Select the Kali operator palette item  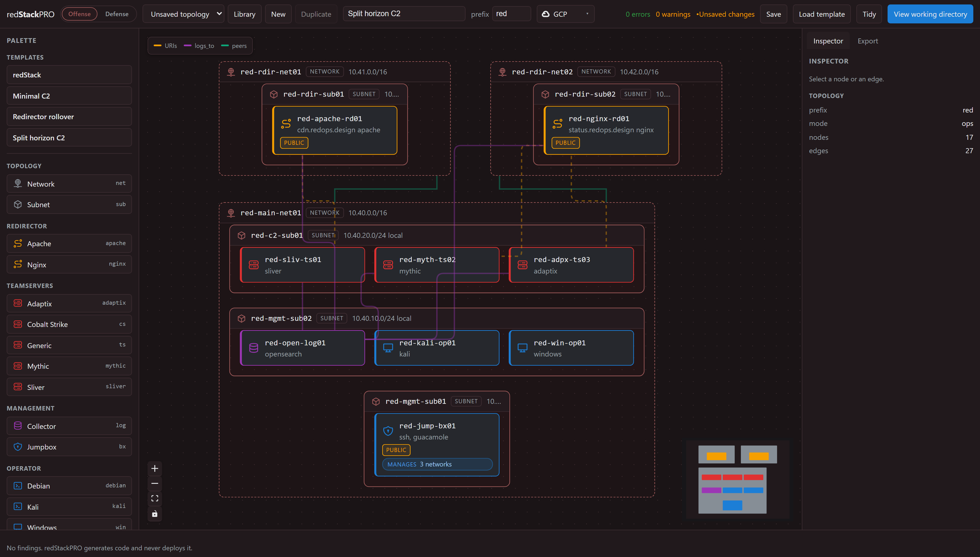tap(69, 507)
